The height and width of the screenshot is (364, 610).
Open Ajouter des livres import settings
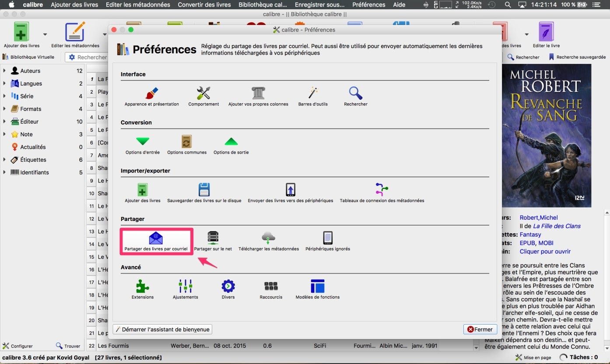pyautogui.click(x=143, y=193)
